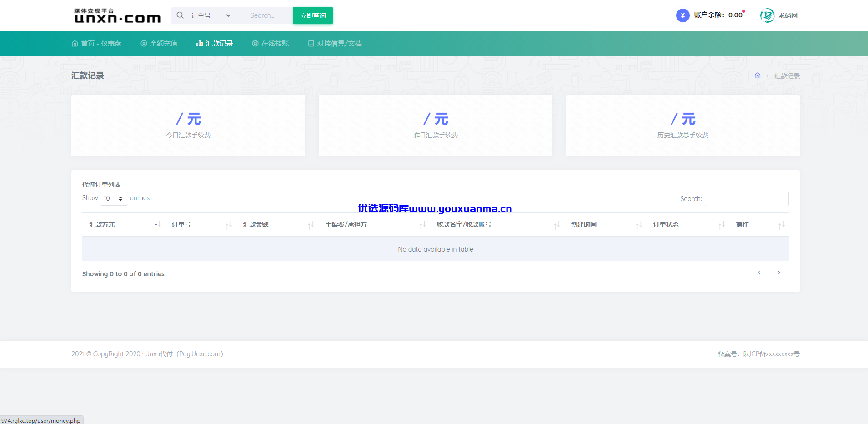Sort by 订单状态 column
The image size is (868, 424).
click(687, 225)
